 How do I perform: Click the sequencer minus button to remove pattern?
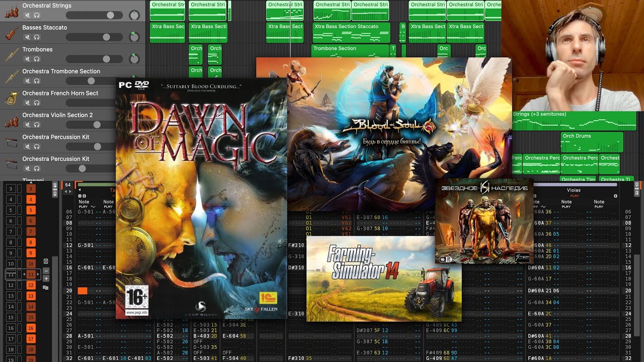[x=46, y=270]
